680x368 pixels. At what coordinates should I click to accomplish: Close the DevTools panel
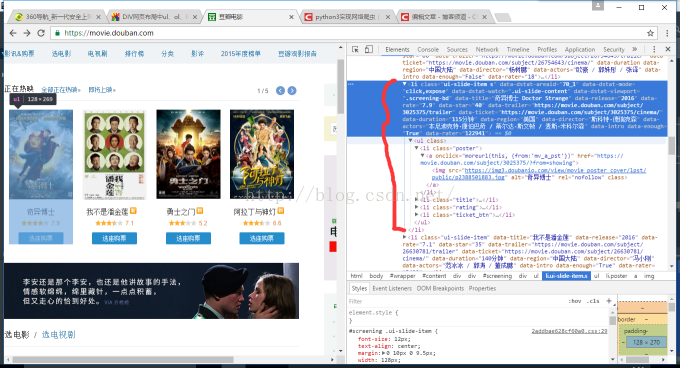coord(668,49)
